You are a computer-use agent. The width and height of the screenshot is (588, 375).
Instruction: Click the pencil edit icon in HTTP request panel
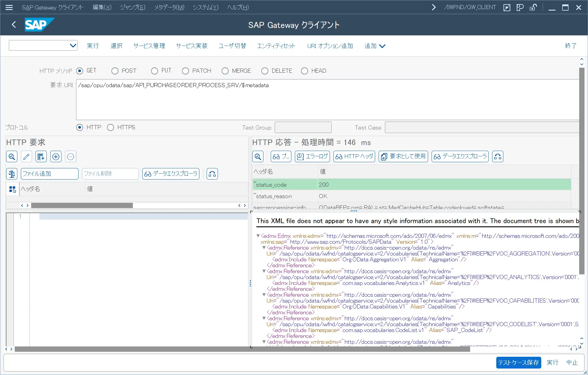point(26,157)
